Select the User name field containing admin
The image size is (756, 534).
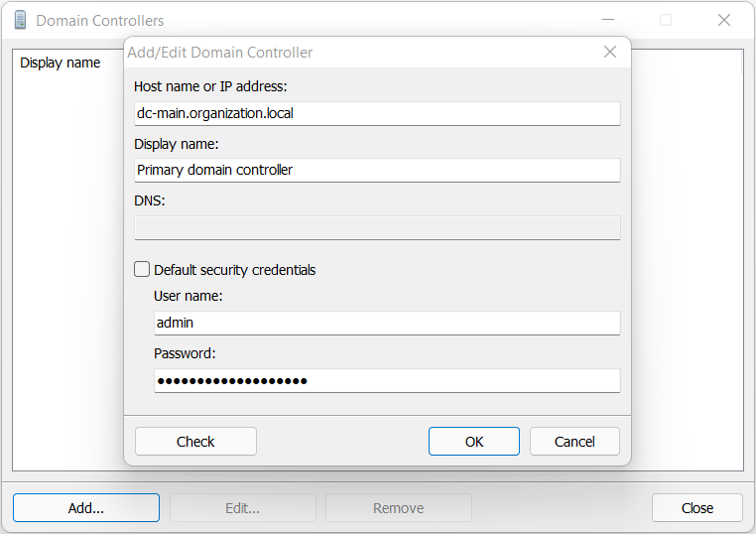[x=387, y=323]
